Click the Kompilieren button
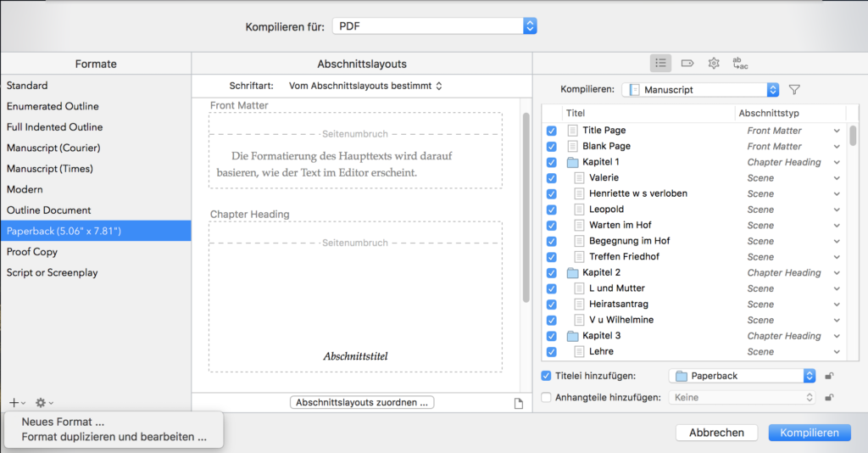The height and width of the screenshot is (453, 868). pos(809,433)
